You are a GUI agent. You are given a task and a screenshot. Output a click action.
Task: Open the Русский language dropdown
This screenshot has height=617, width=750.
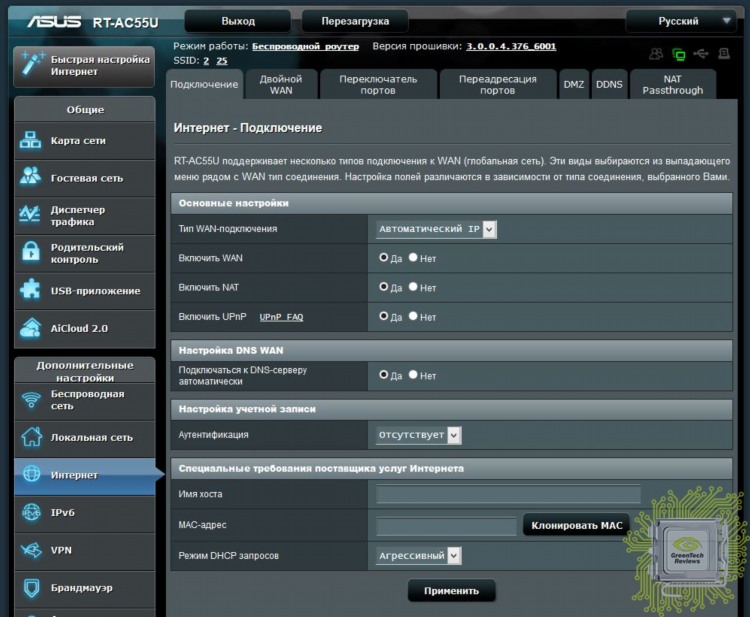pyautogui.click(x=681, y=22)
